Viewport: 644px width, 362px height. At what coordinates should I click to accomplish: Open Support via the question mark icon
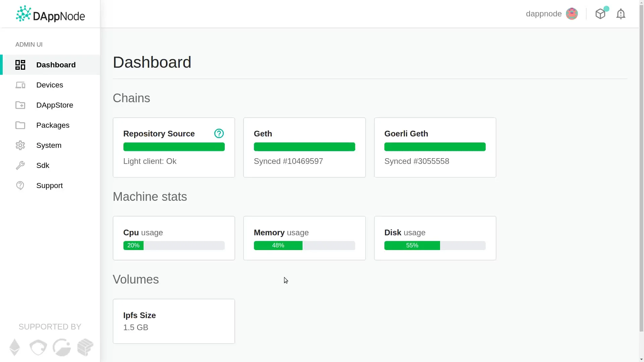tap(20, 185)
